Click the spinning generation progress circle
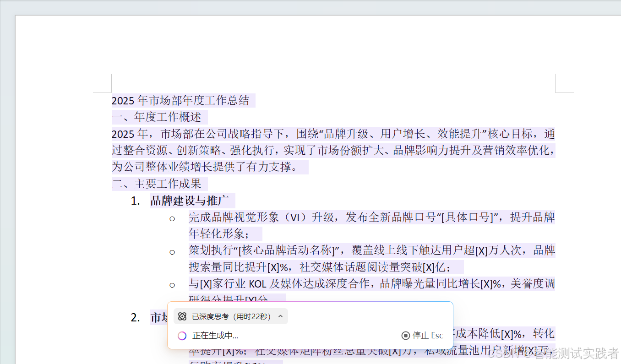Screen dimensions: 621x364 click(x=182, y=335)
